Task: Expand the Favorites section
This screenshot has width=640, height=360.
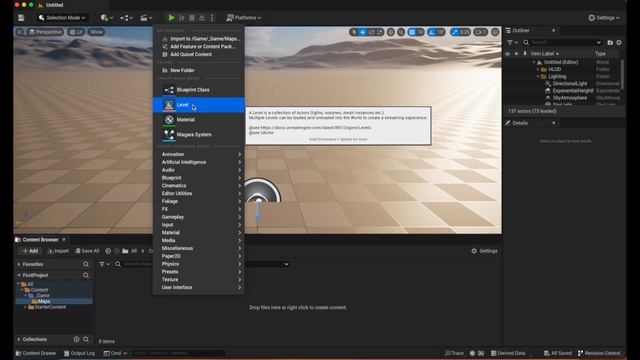Action: pos(19,264)
